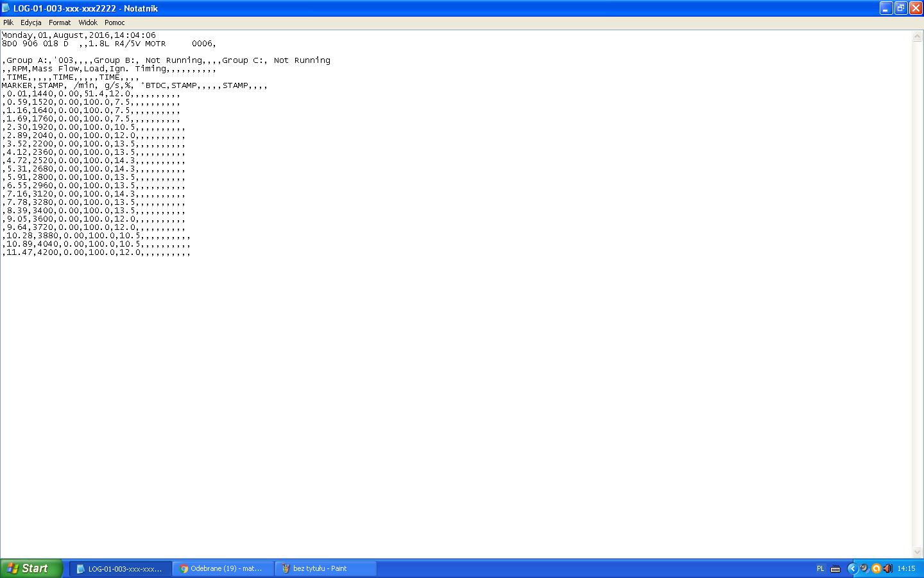Click the orange circular tray icon
This screenshot has width=924, height=578.
[876, 568]
